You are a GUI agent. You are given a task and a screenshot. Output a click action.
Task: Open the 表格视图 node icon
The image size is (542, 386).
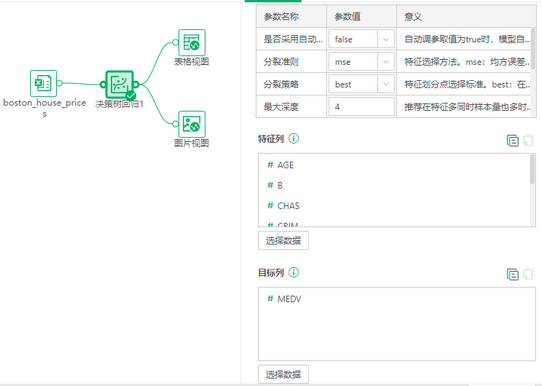192,43
